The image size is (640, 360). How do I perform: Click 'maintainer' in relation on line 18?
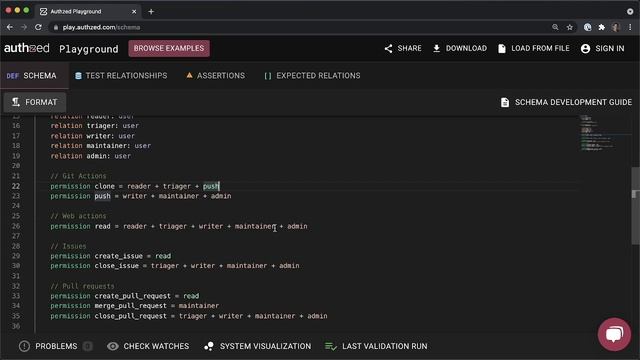click(107, 146)
